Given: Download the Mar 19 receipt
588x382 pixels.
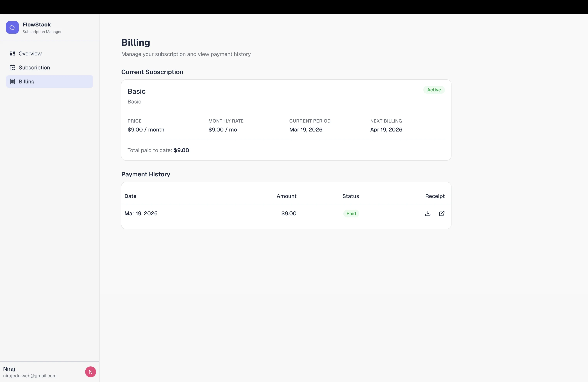Looking at the screenshot, I should (428, 214).
